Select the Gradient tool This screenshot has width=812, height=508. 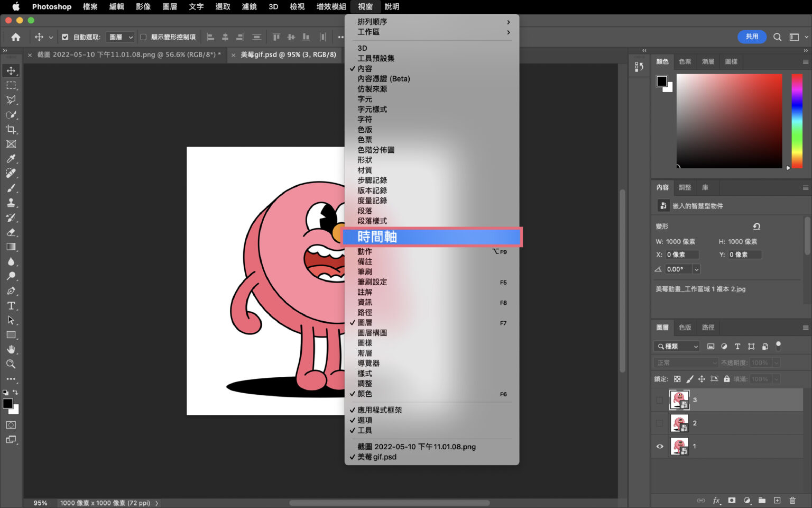click(x=11, y=247)
